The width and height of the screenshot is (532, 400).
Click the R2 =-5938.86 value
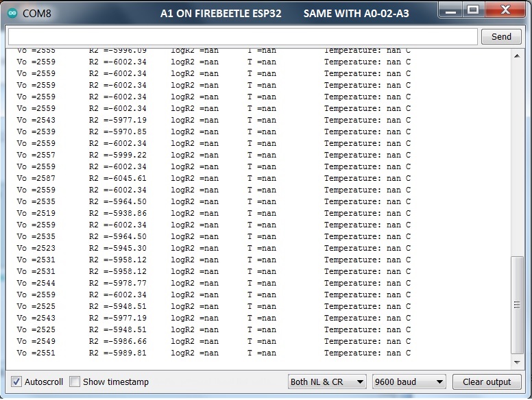point(118,213)
